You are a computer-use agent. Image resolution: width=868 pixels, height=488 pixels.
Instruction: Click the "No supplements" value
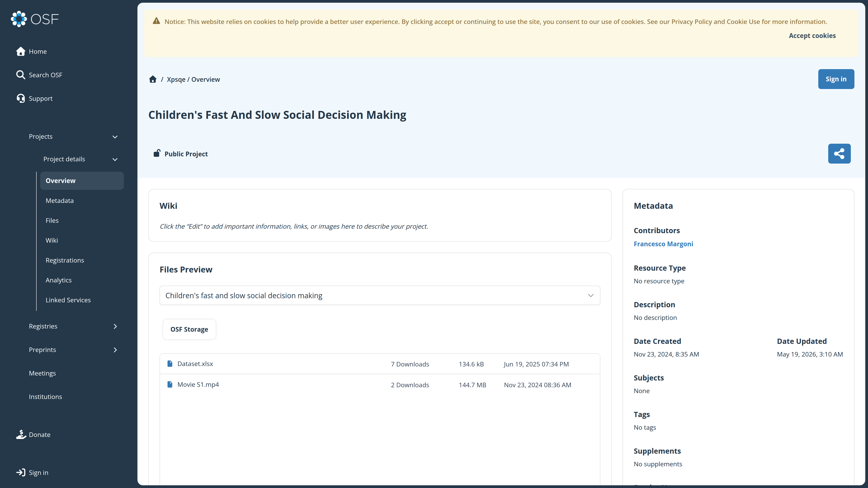tap(658, 464)
